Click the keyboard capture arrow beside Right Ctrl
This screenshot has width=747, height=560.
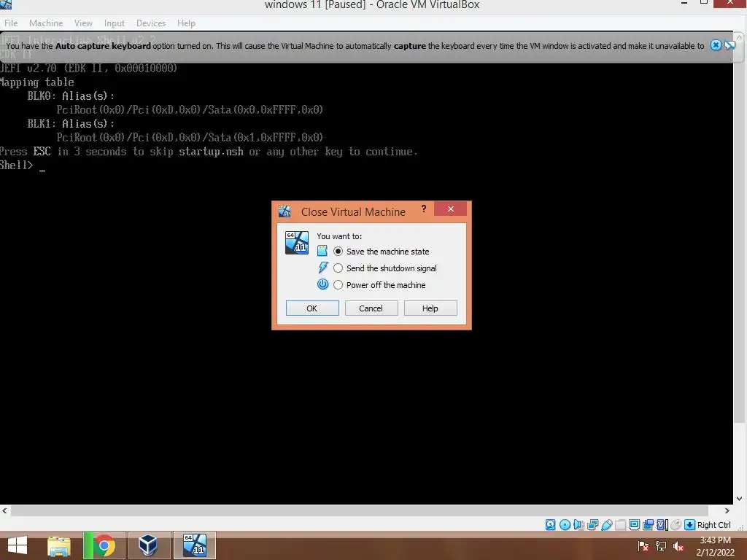click(689, 525)
